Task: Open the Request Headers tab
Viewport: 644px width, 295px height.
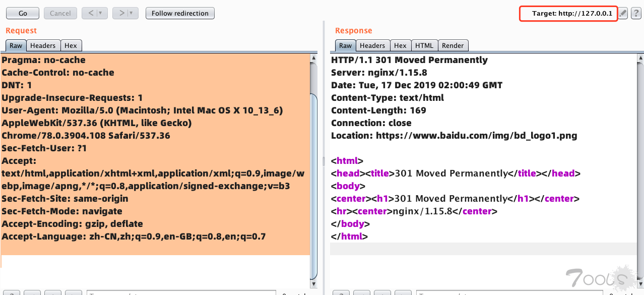Action: click(43, 45)
